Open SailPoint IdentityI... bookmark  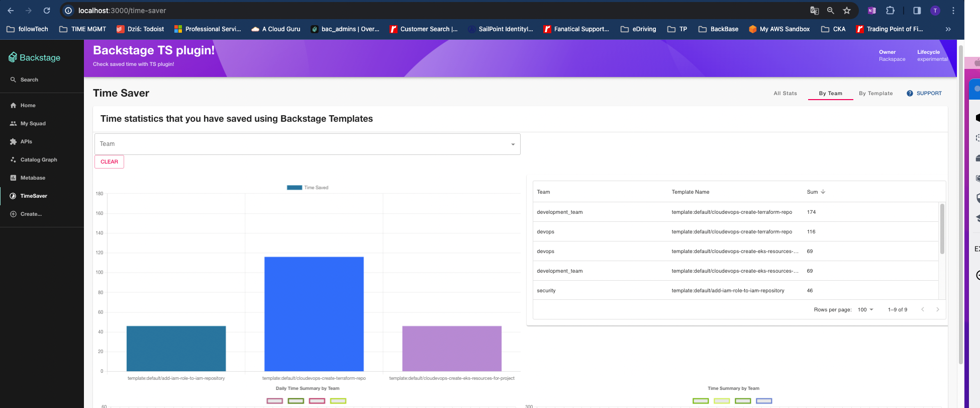(501, 29)
